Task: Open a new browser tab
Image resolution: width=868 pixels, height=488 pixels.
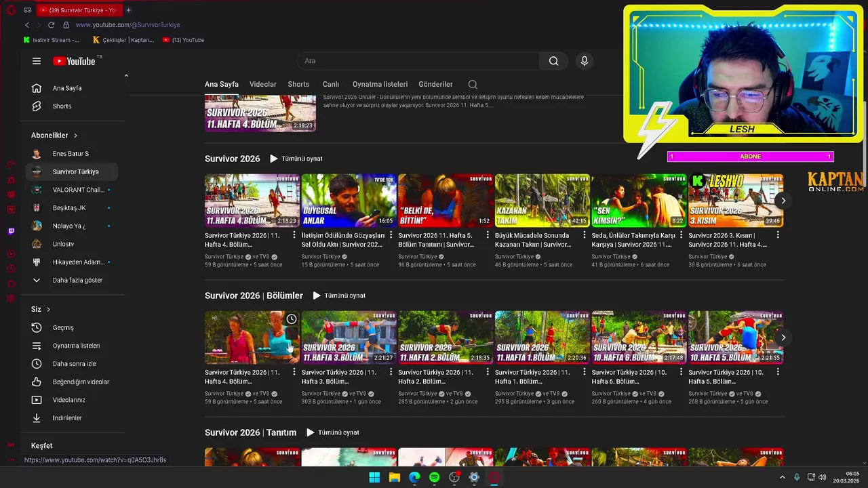Action: click(x=128, y=10)
